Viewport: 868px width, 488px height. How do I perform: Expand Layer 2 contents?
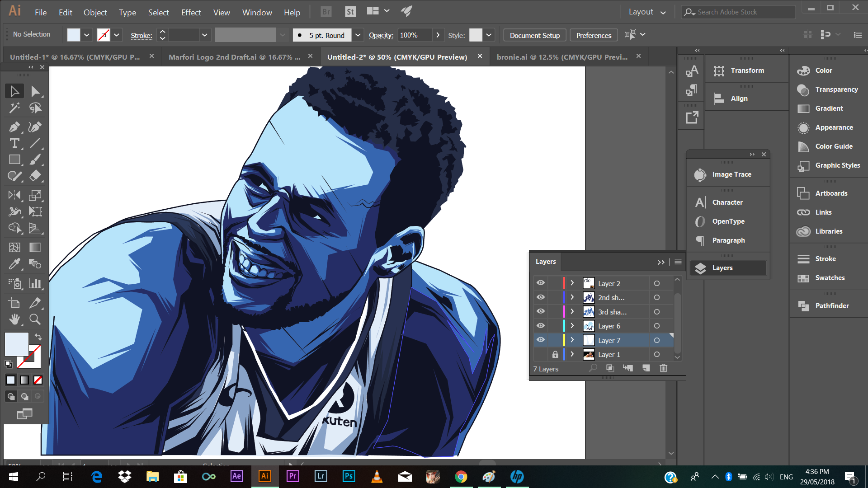pyautogui.click(x=572, y=283)
